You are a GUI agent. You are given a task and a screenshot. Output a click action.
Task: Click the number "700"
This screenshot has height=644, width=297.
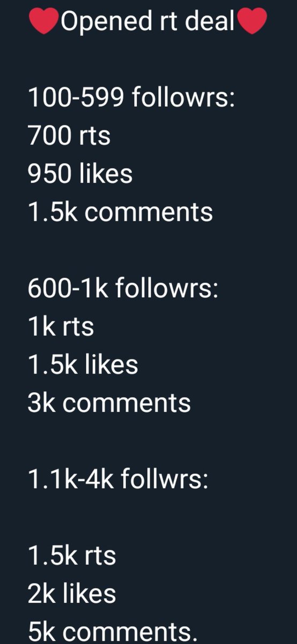[x=49, y=136]
